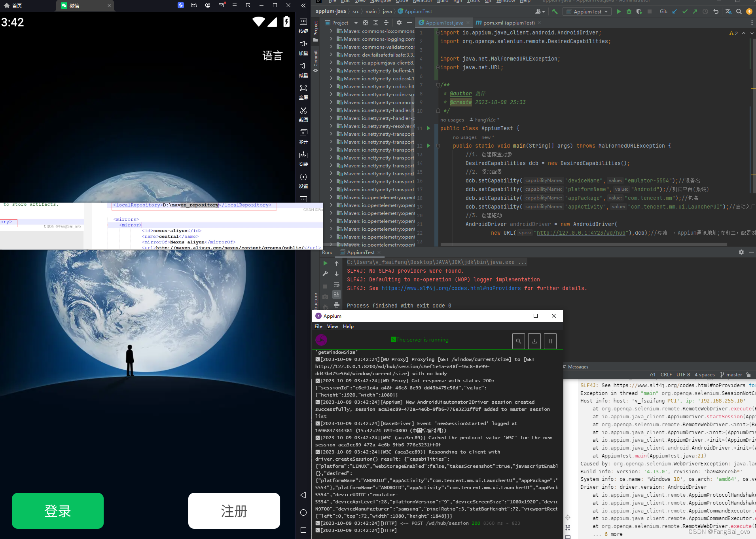Enter 全屏 fullscreen mode
756x539 pixels.
click(303, 92)
